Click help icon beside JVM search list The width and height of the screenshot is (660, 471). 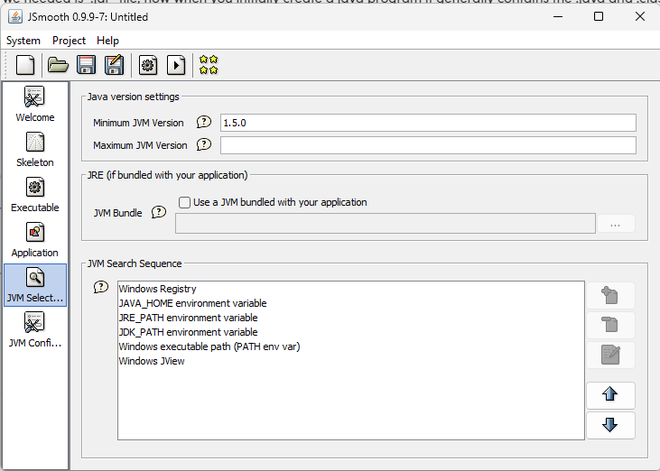coord(101,287)
